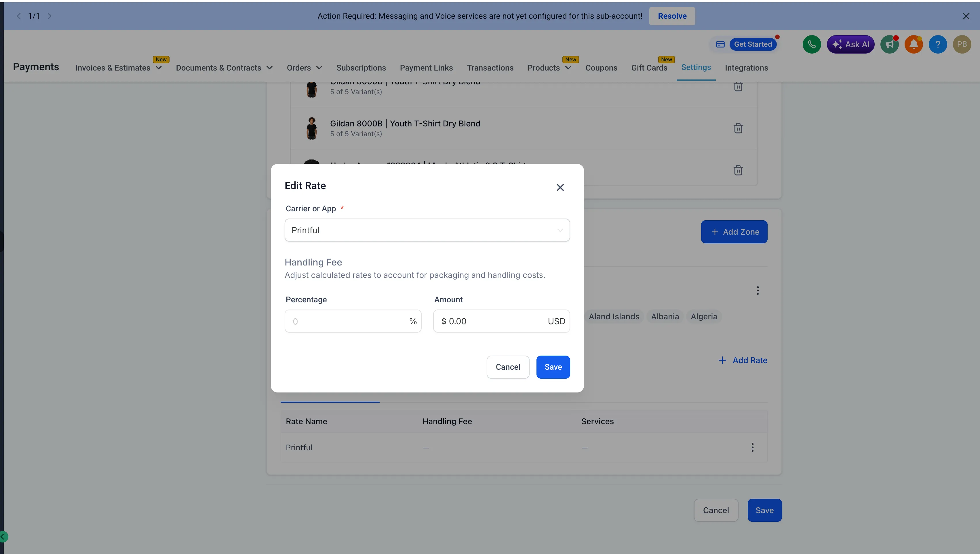The width and height of the screenshot is (980, 554).
Task: Expand the Invoices & Estimates menu
Action: point(118,68)
